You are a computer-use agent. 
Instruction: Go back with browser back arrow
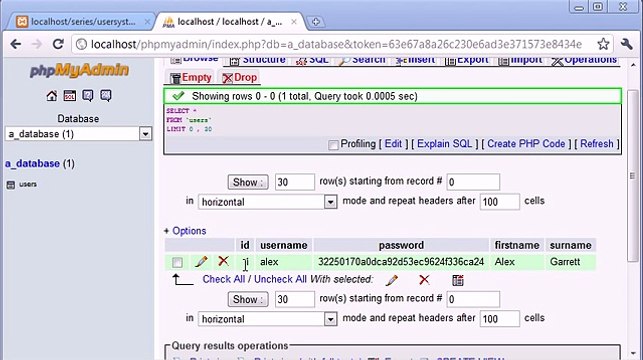(16, 44)
